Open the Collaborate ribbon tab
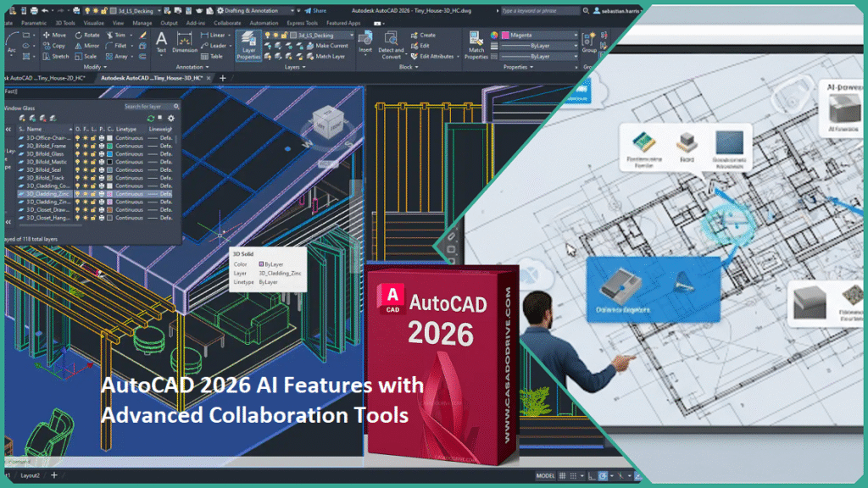Viewport: 868px width, 488px height. tap(227, 23)
